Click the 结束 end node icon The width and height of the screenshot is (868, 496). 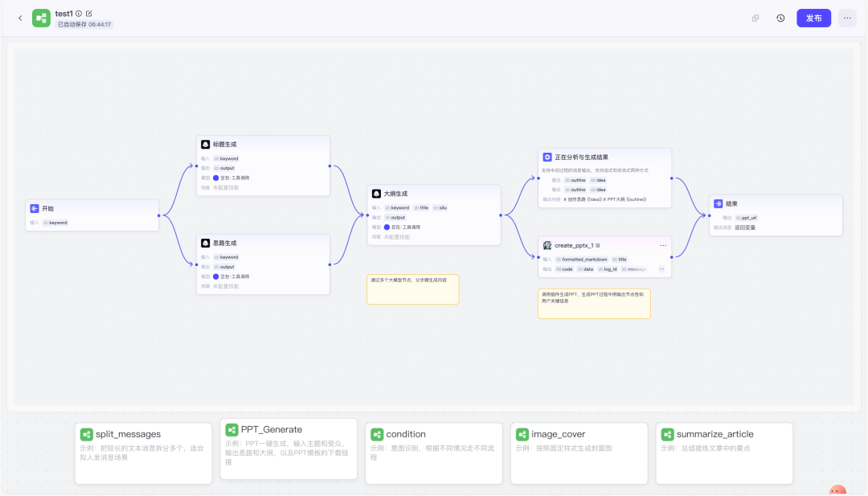coord(719,204)
